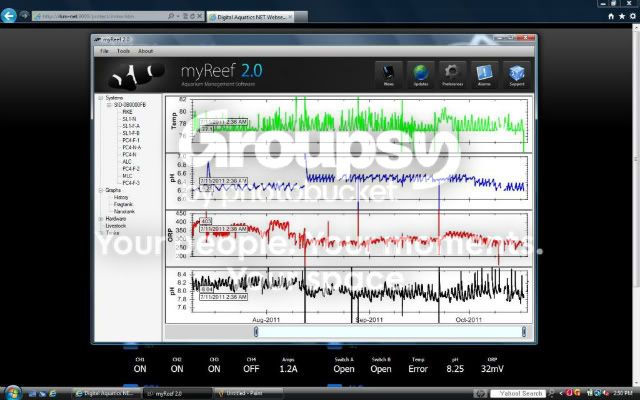Click the first phone icon in myReef toolbar
The width and height of the screenshot is (640, 400).
389,74
